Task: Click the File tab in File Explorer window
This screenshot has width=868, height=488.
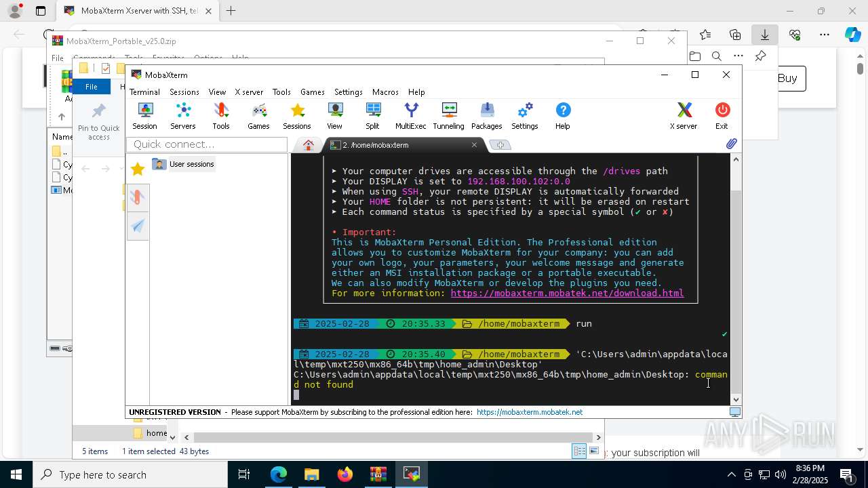Action: 92,87
